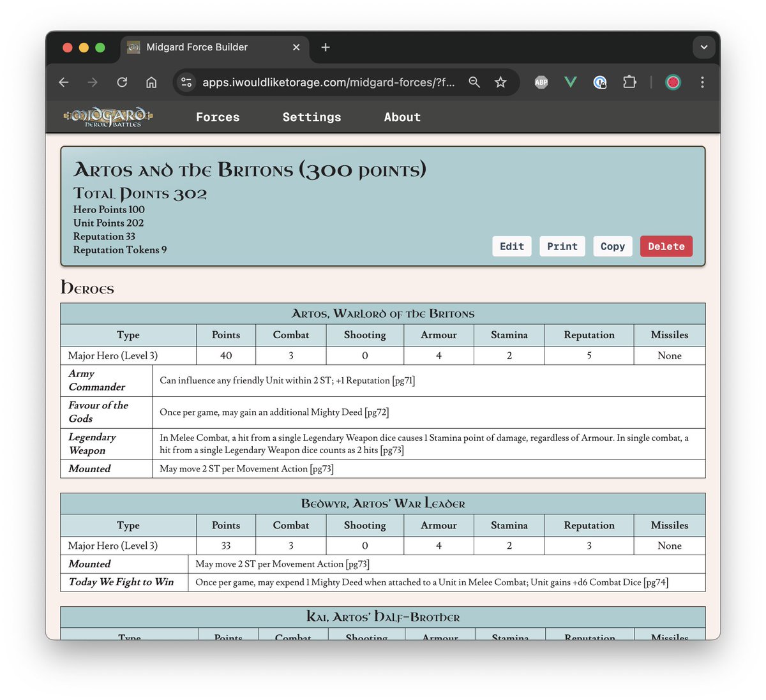Bookmark this page with the star icon
The image size is (766, 700).
click(x=501, y=82)
